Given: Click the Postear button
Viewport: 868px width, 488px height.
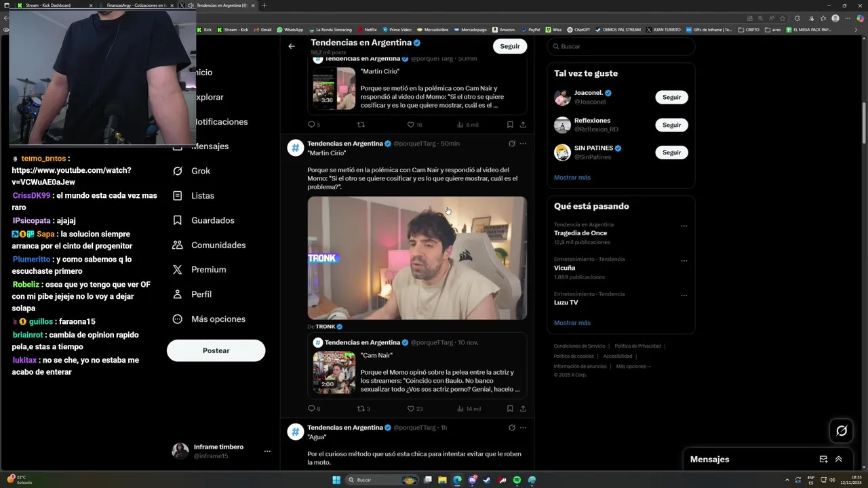Looking at the screenshot, I should point(216,350).
